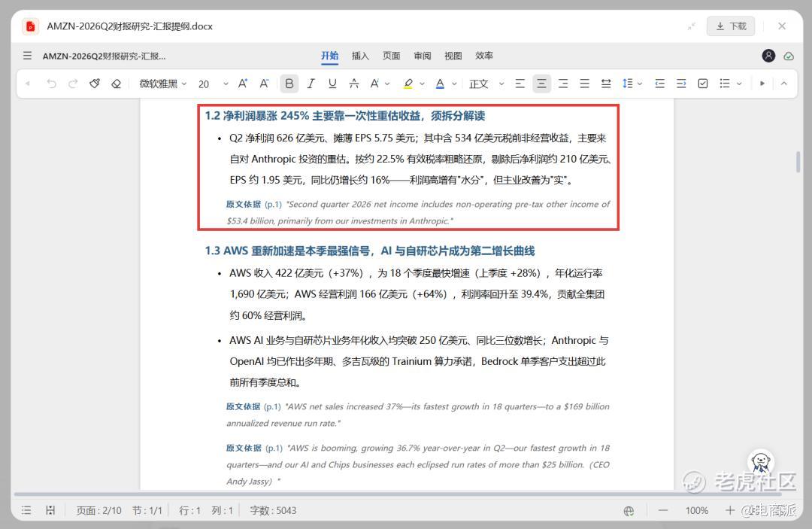The width and height of the screenshot is (812, 529).
Task: Open the line spacing menu
Action: 627,84
